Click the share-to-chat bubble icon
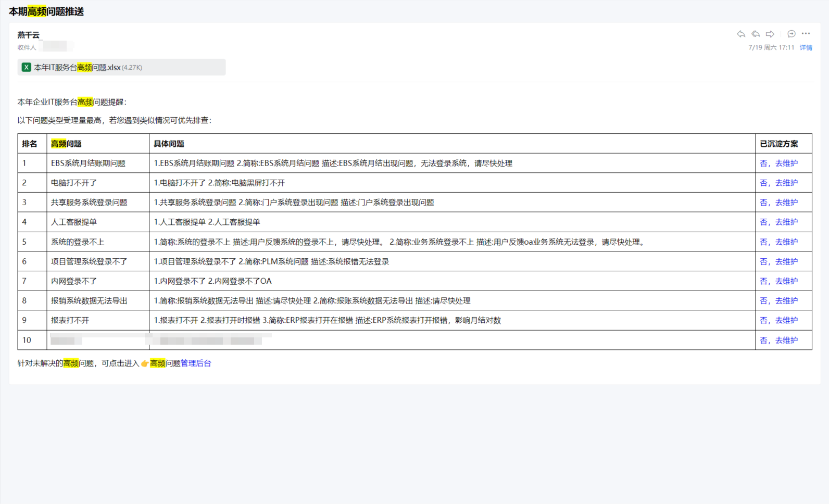Image resolution: width=829 pixels, height=504 pixels. click(791, 34)
